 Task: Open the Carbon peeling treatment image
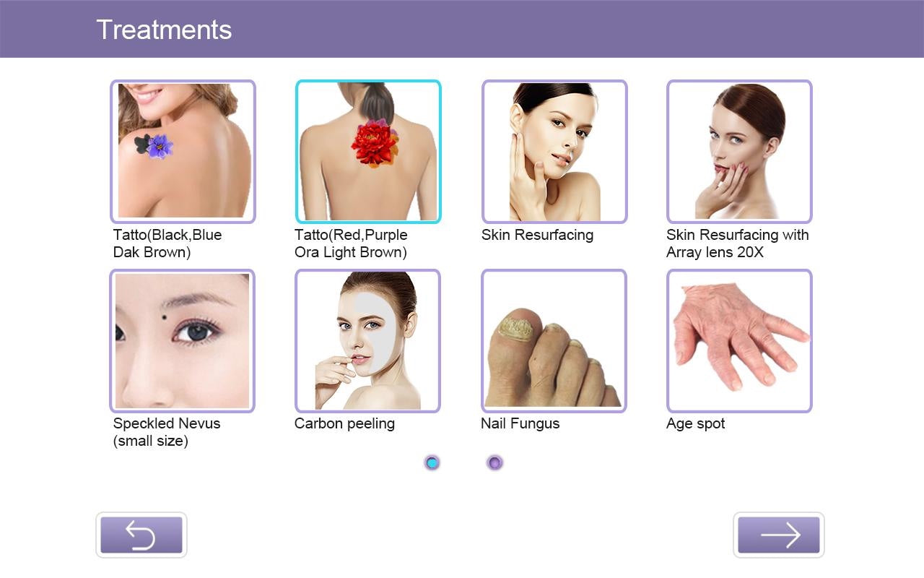click(x=367, y=341)
